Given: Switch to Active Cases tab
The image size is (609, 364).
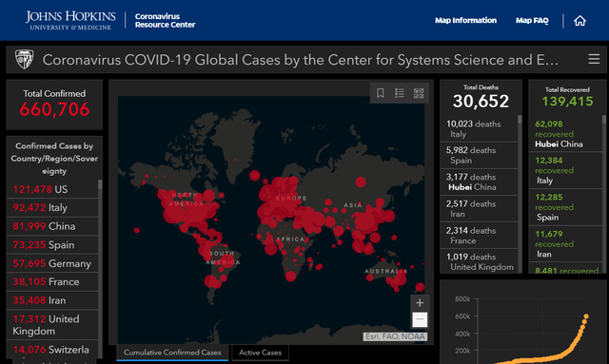Looking at the screenshot, I should coord(260,353).
